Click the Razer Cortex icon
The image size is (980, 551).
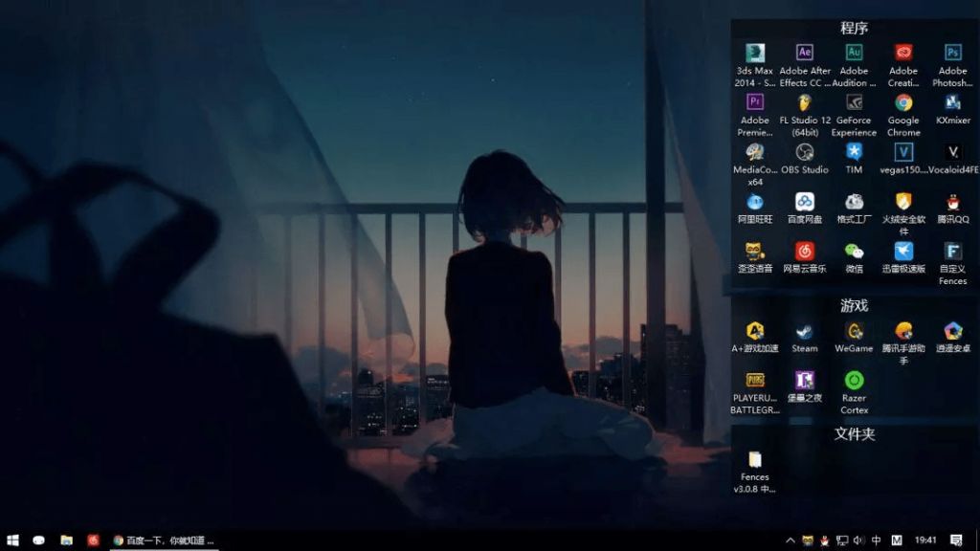click(x=855, y=381)
